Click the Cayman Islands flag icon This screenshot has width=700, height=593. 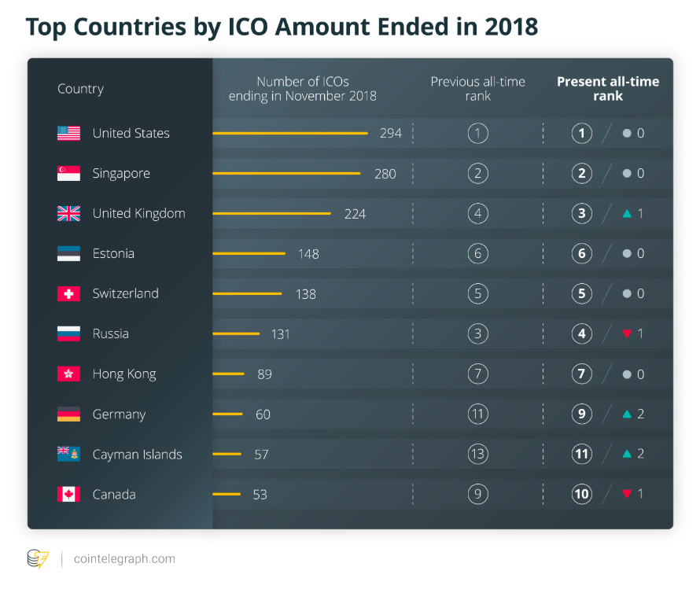click(68, 454)
